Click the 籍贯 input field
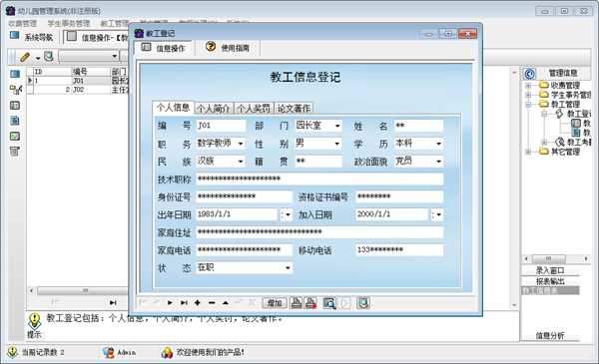Image resolution: width=599 pixels, height=364 pixels. pos(318,162)
